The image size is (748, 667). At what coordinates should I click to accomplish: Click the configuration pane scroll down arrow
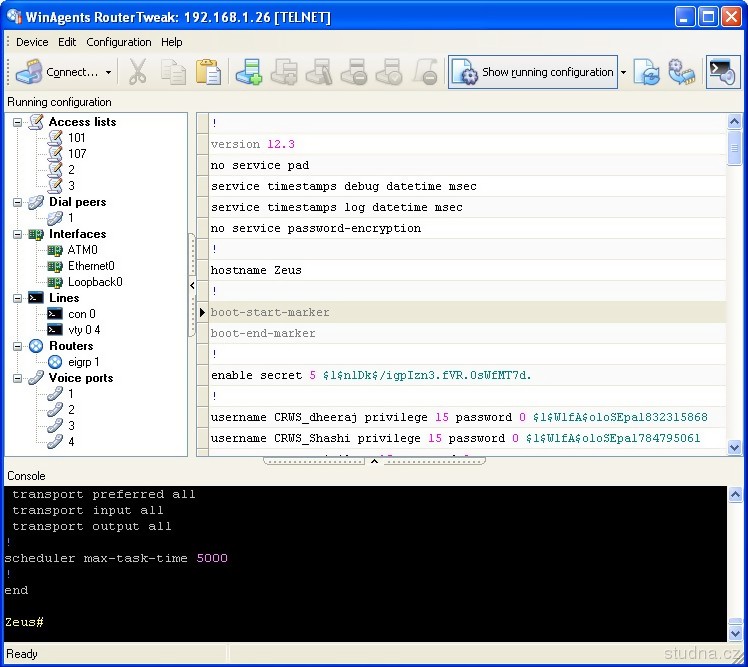735,447
